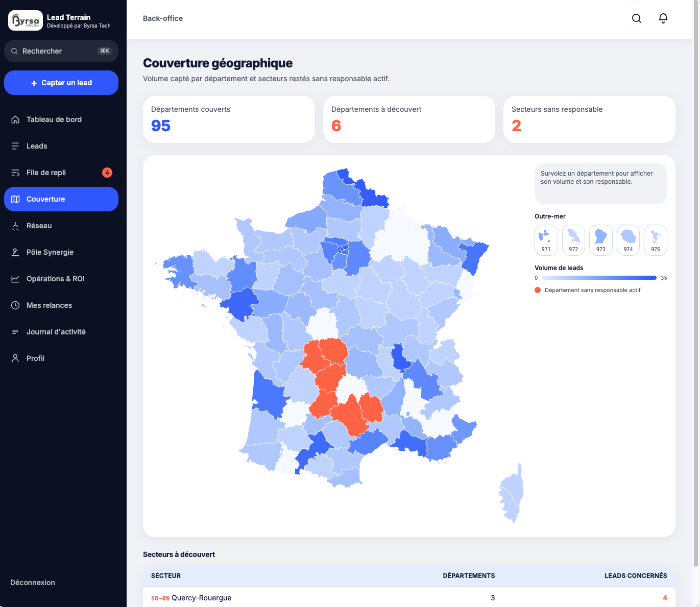
Task: Click the value 95 in Départements couverts
Action: 161,126
